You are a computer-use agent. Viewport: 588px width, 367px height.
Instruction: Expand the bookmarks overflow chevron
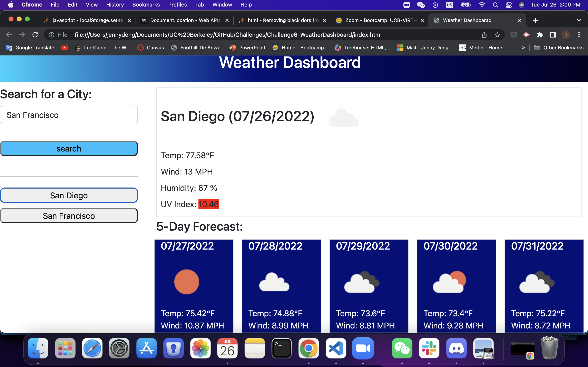523,48
